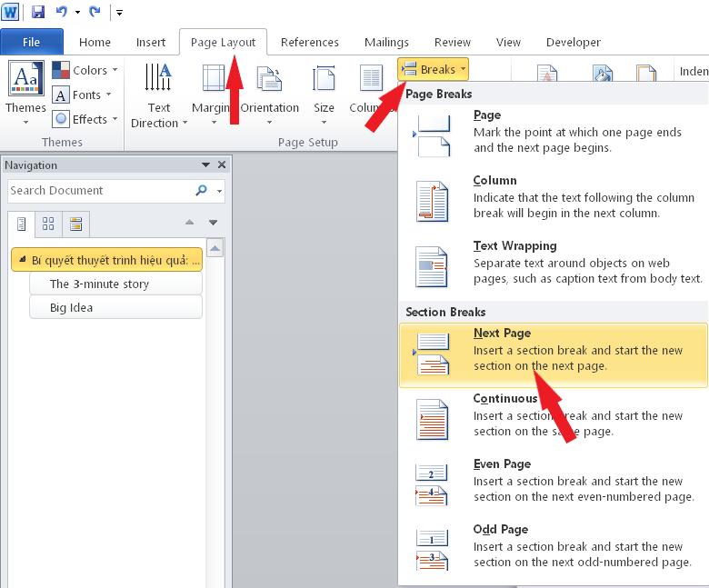Open the Colors theme dropdown
709x588 pixels.
click(x=82, y=71)
